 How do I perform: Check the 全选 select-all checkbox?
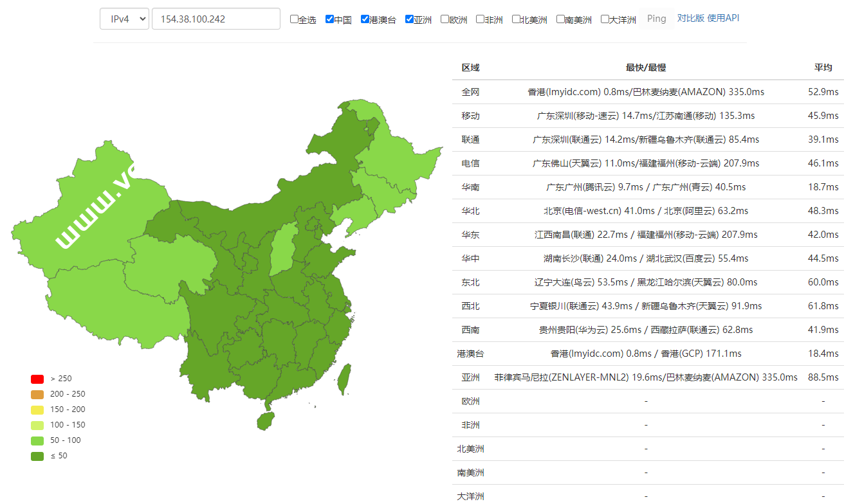294,19
